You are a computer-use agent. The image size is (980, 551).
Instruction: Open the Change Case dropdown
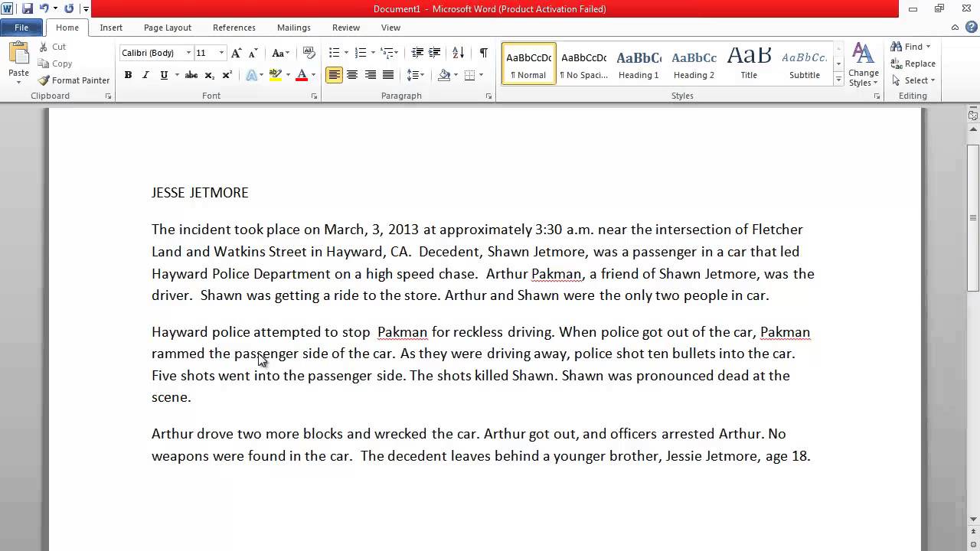pyautogui.click(x=280, y=53)
